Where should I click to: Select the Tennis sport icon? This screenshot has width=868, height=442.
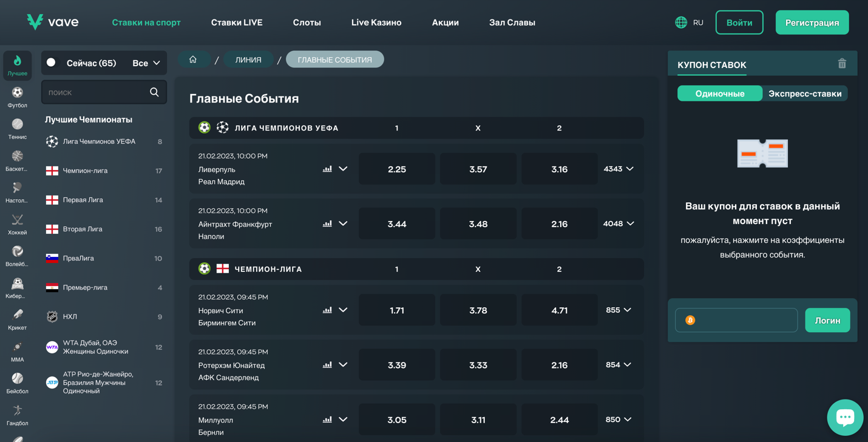17,128
